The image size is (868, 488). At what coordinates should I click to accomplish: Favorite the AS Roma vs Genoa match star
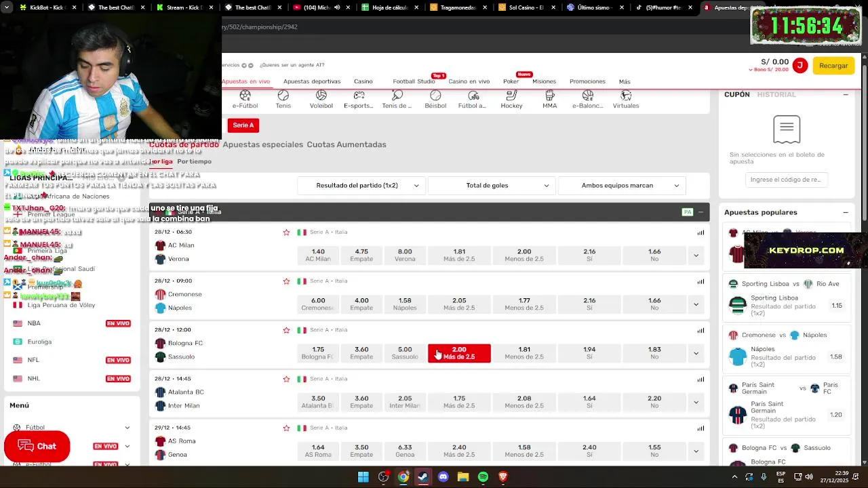[x=286, y=428]
